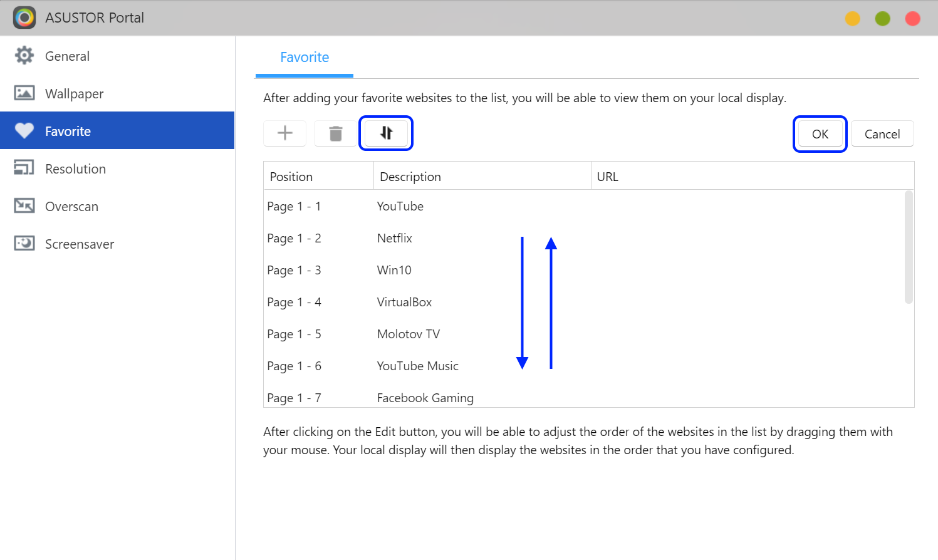Go to Resolution settings
This screenshot has height=560, width=938.
pyautogui.click(x=117, y=169)
